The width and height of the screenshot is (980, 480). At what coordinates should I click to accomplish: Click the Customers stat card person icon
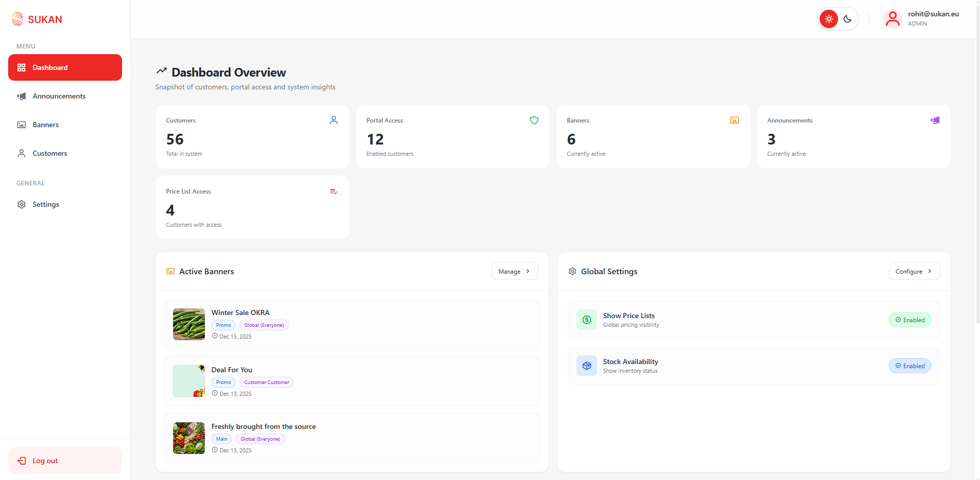click(333, 120)
